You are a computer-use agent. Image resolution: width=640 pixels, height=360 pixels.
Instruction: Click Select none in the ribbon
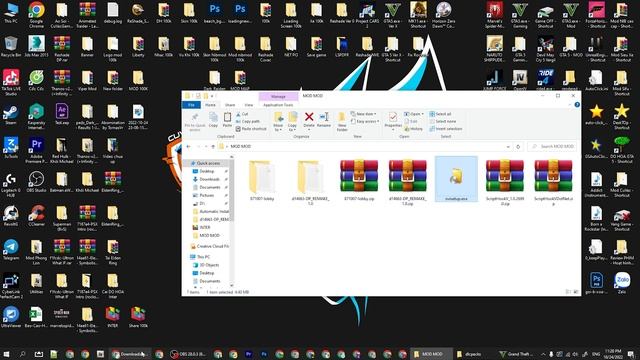click(x=442, y=121)
